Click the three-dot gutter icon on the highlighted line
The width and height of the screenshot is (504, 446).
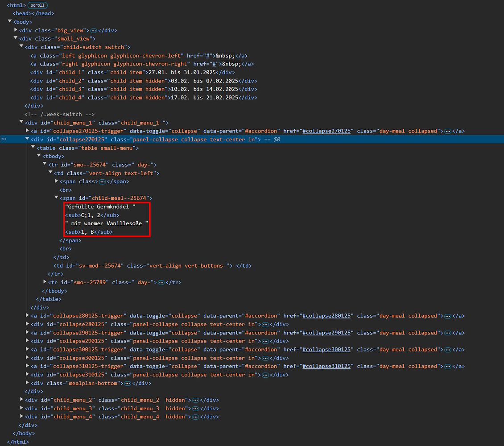[x=4, y=139]
